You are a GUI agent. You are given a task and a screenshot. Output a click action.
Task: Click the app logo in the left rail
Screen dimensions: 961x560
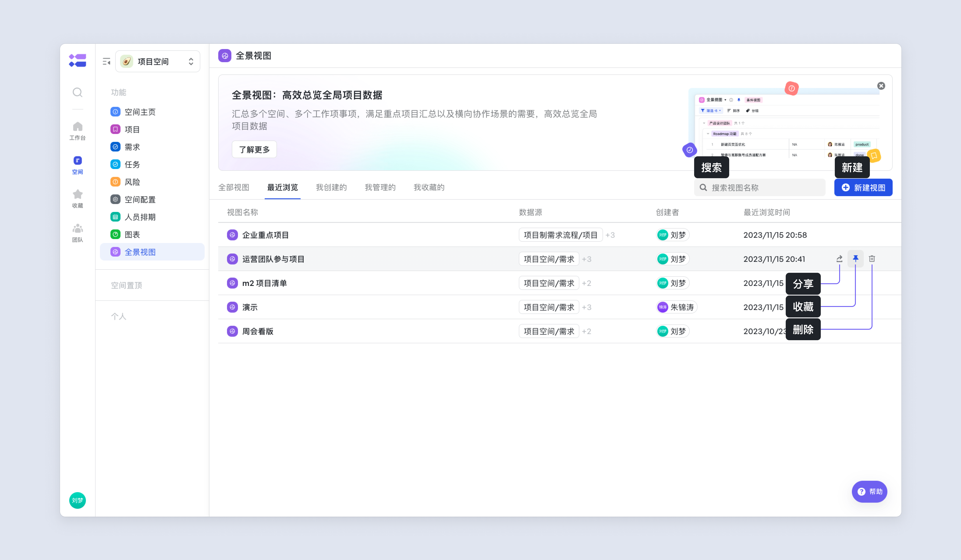pyautogui.click(x=77, y=61)
